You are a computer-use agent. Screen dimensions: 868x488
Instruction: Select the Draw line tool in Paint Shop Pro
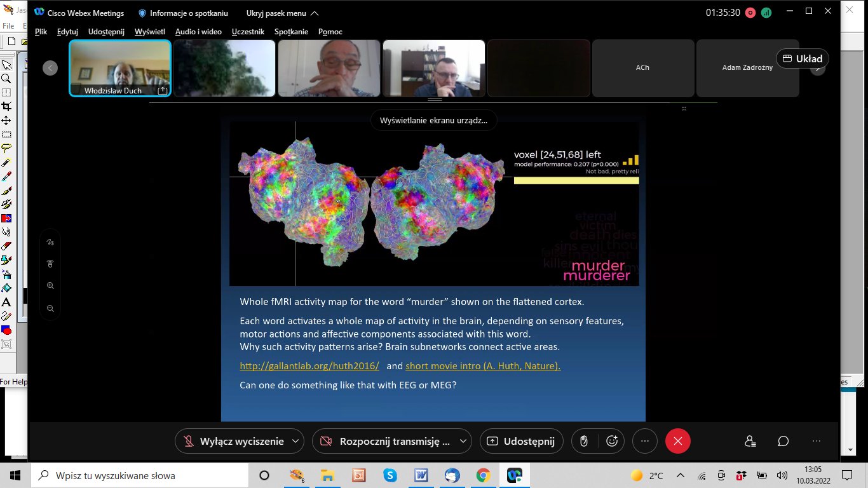[6, 316]
